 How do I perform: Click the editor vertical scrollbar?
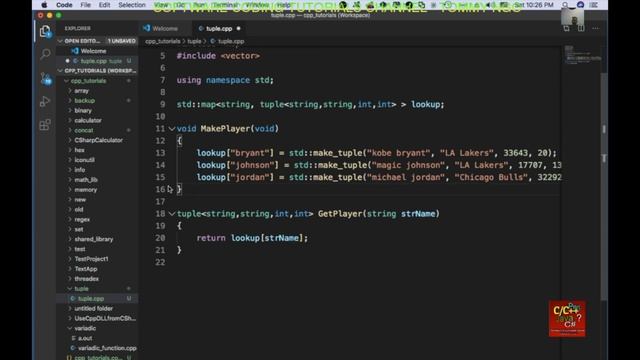[x=604, y=186]
